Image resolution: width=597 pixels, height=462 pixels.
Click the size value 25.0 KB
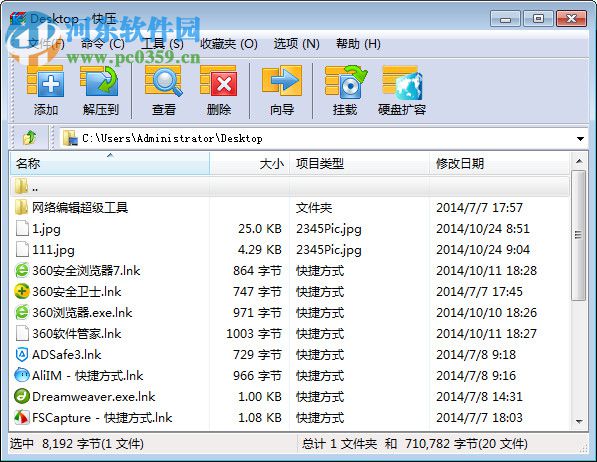pos(260,229)
